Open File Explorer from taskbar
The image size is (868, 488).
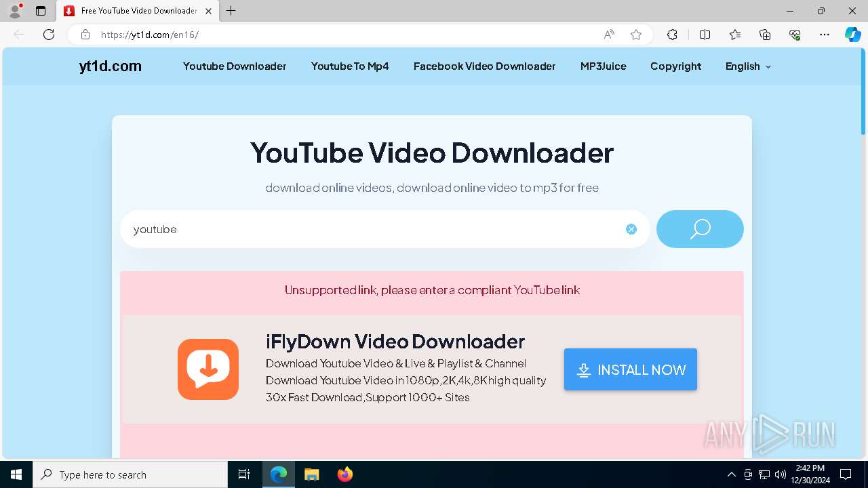click(311, 474)
